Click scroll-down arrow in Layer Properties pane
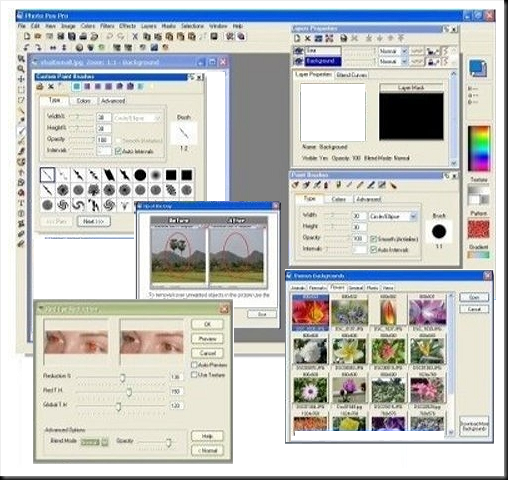The height and width of the screenshot is (480, 508). tap(453, 163)
